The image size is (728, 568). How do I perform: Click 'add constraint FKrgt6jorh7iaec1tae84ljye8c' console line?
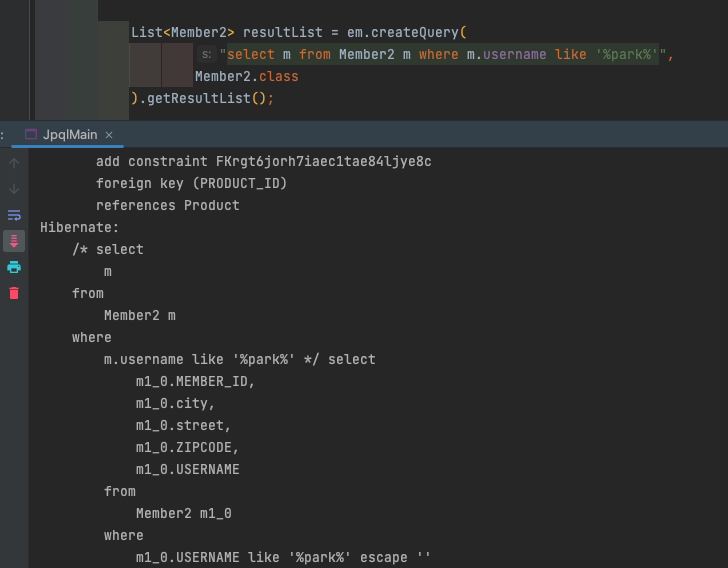click(263, 161)
